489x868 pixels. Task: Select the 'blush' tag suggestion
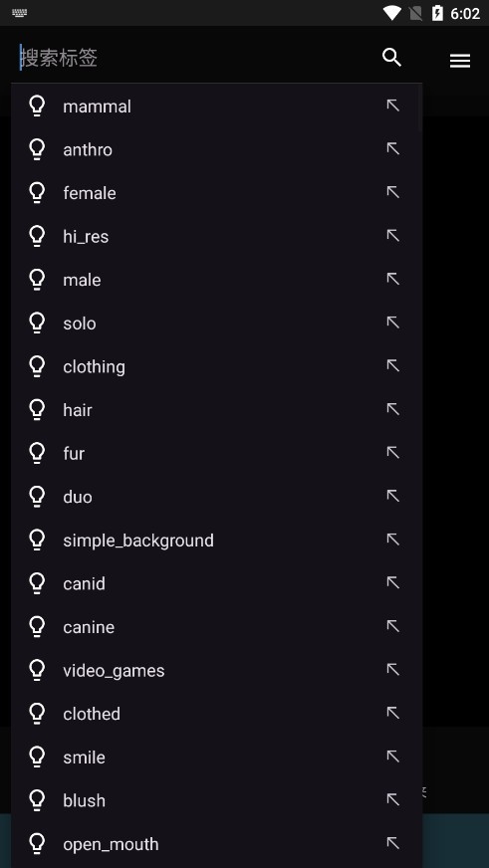[216, 800]
